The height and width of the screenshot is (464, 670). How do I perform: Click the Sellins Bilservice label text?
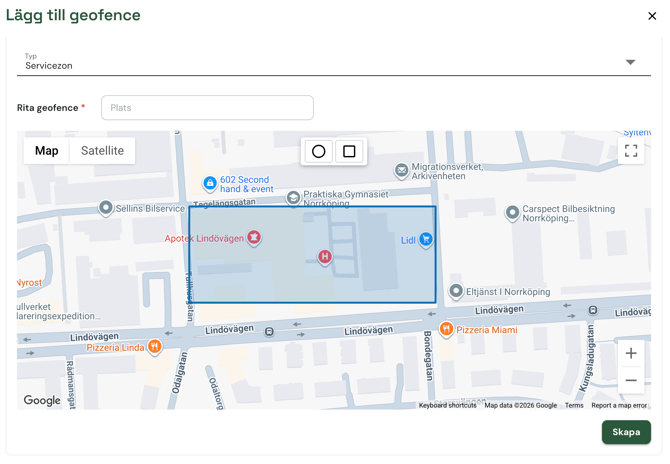click(x=150, y=209)
